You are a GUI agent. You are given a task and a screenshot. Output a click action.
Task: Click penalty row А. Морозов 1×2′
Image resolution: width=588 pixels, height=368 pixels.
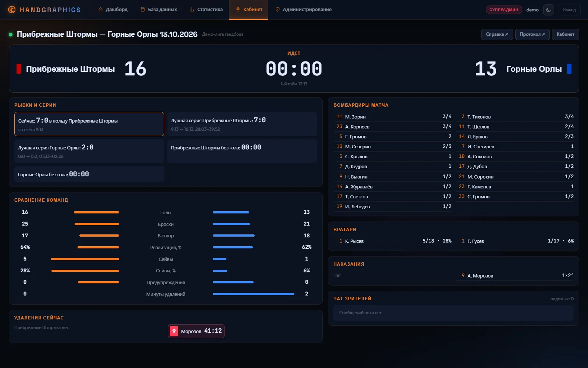[x=515, y=276]
